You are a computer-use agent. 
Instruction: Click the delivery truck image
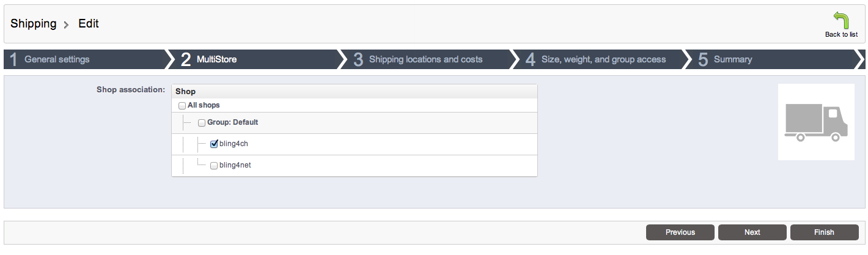pos(815,122)
